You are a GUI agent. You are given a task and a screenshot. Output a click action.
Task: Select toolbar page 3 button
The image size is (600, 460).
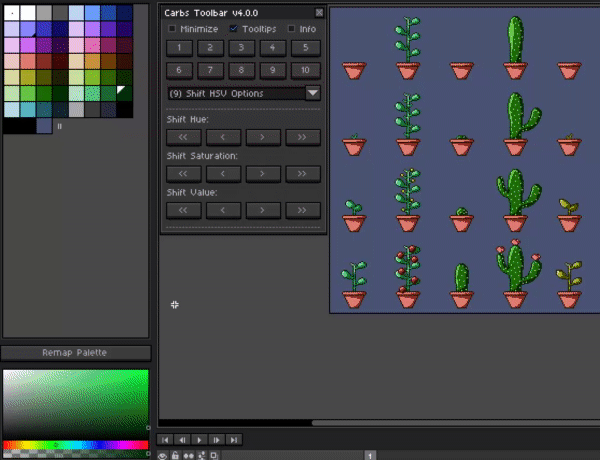tap(241, 48)
